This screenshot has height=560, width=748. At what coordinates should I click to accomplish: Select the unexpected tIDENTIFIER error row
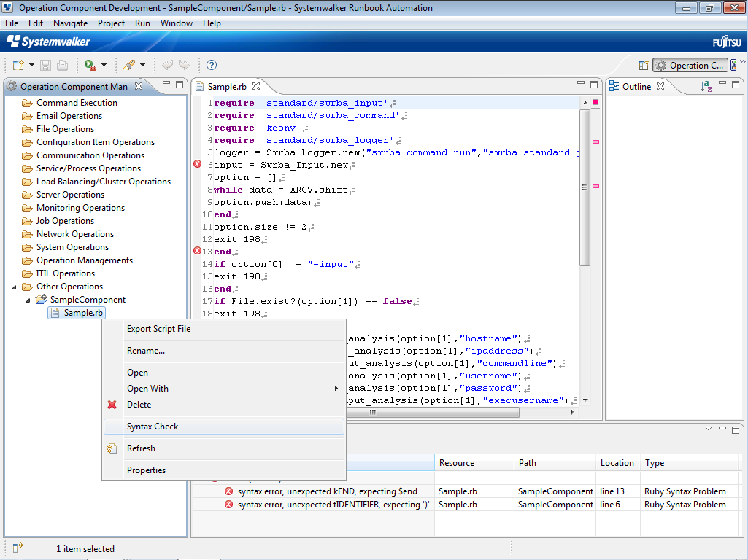[x=465, y=505]
